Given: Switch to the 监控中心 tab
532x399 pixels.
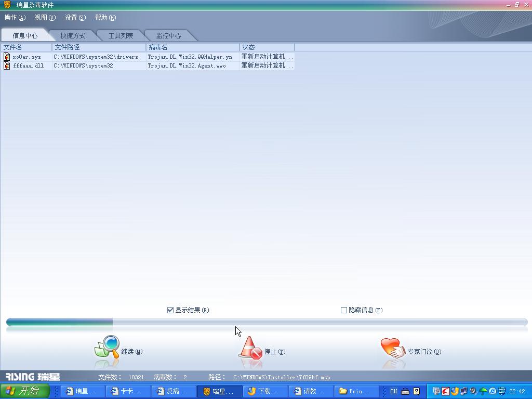Looking at the screenshot, I should [x=169, y=36].
